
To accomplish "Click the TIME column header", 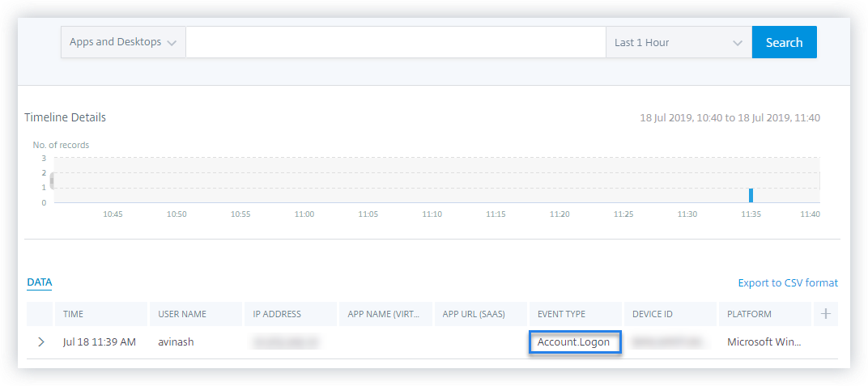I will 101,313.
